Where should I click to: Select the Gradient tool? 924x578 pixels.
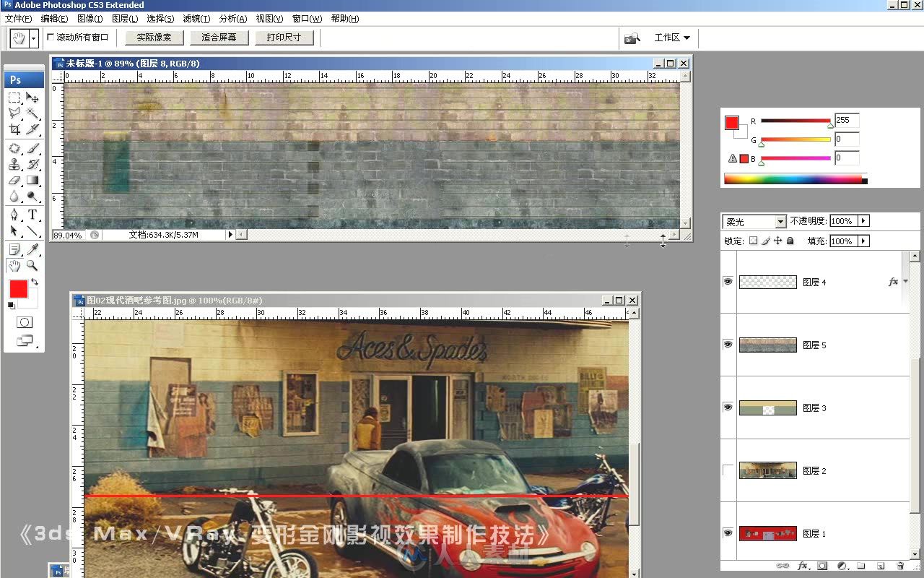(32, 181)
